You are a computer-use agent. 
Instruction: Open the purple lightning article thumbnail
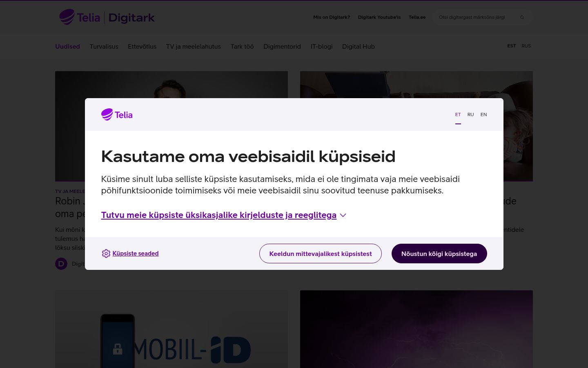click(x=416, y=329)
